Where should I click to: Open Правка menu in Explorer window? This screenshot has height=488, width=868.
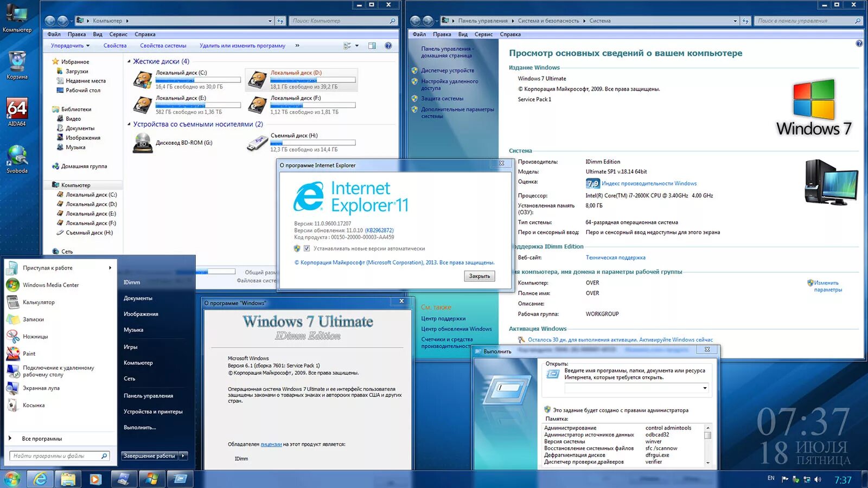pyautogui.click(x=76, y=34)
